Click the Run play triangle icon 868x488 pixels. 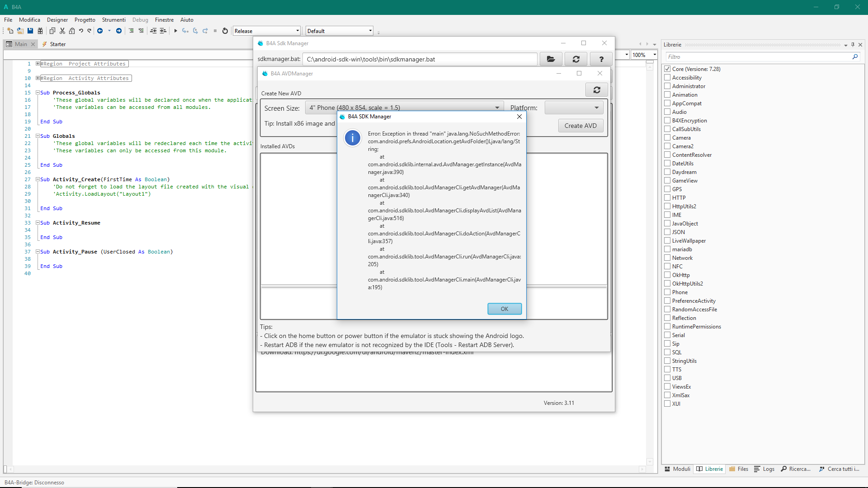pyautogui.click(x=175, y=31)
